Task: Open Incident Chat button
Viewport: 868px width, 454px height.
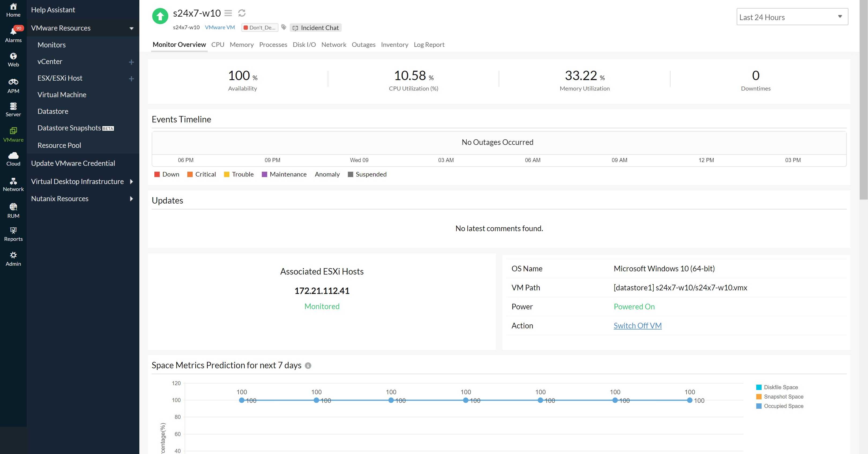Action: click(315, 28)
